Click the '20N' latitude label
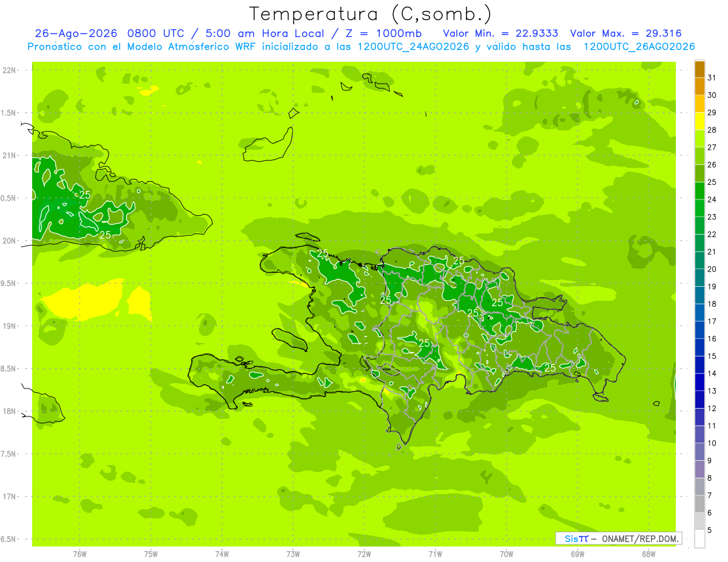 click(9, 241)
